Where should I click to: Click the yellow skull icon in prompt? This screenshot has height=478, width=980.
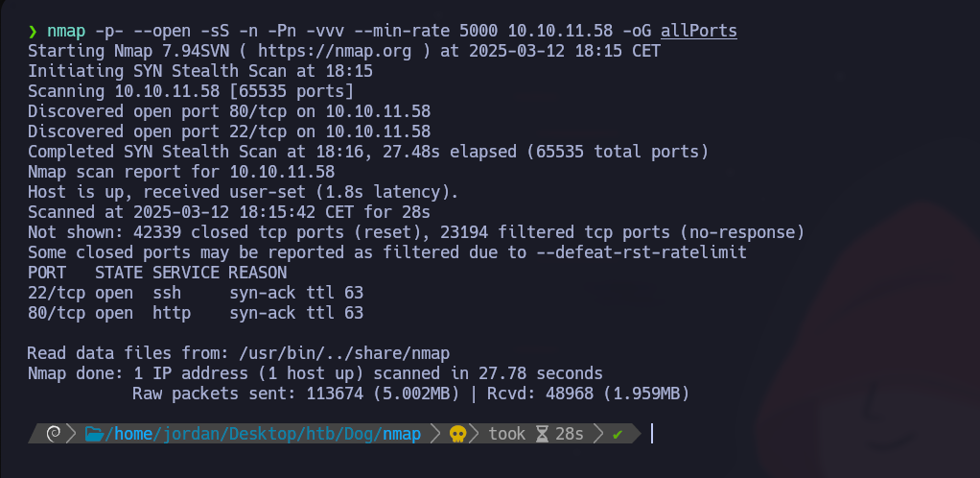click(x=457, y=435)
